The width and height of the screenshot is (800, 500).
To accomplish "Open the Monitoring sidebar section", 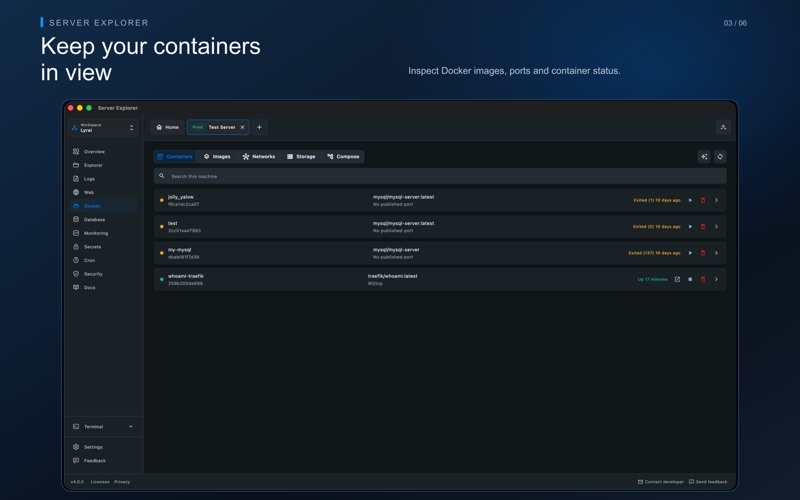I will 104,233.
